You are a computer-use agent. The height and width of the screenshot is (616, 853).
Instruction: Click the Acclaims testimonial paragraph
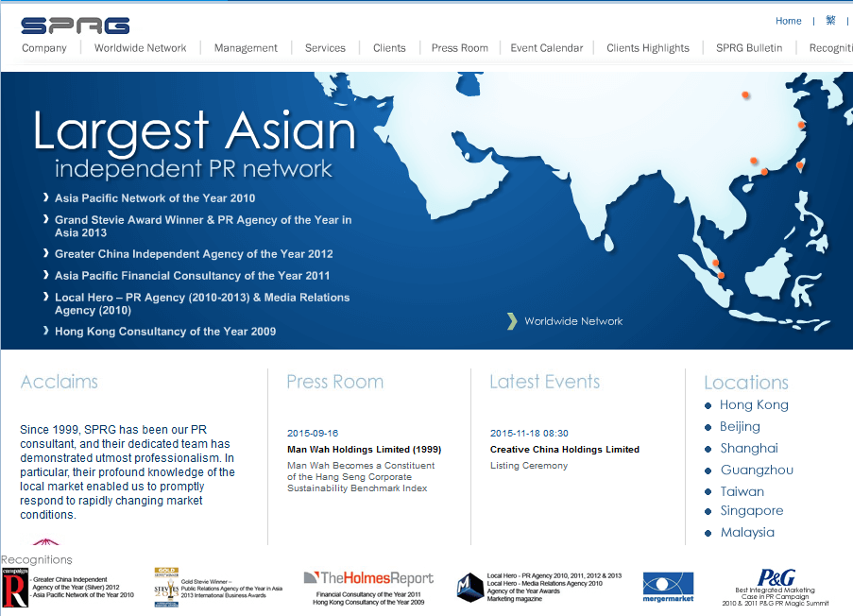click(128, 471)
